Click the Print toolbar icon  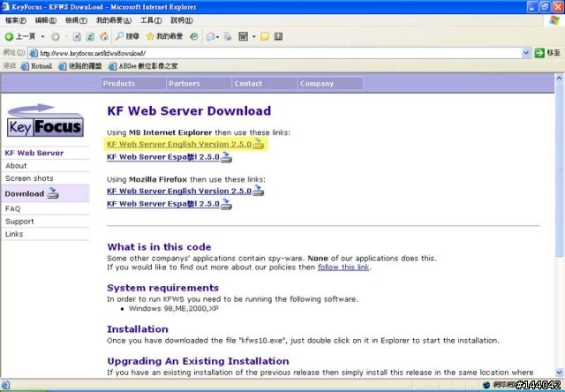tap(228, 36)
